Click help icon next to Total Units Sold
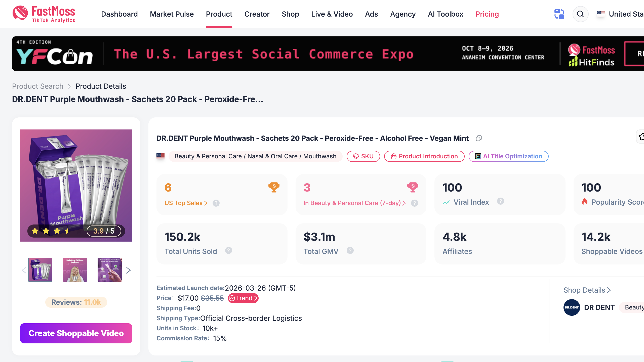Screen dimensions: 644x362 tap(228, 250)
